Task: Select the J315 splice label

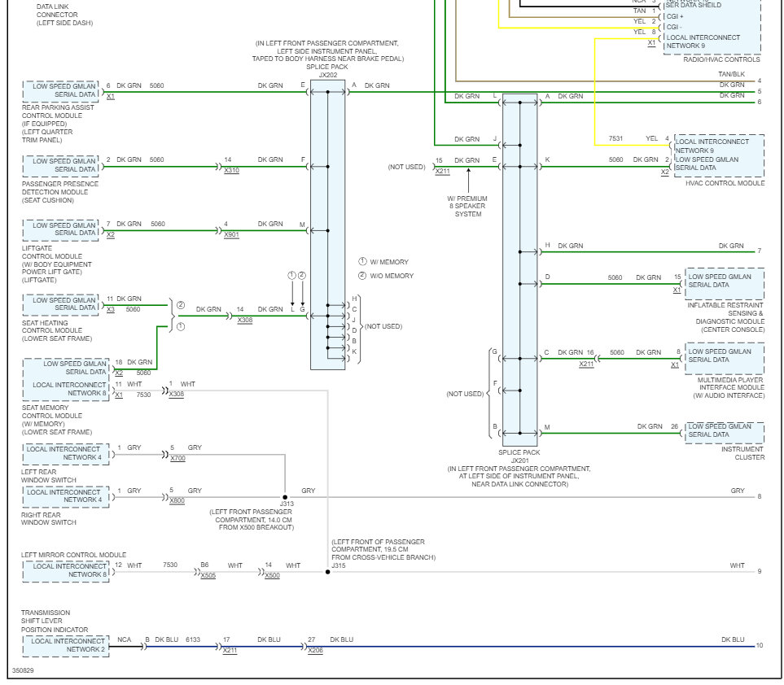Action: click(x=339, y=566)
